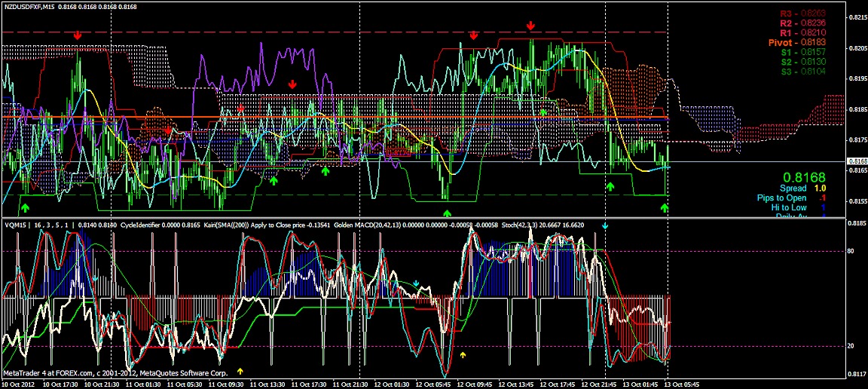
Task: Select the red down arrow near 12 Oct 09:45
Action: coord(473,35)
